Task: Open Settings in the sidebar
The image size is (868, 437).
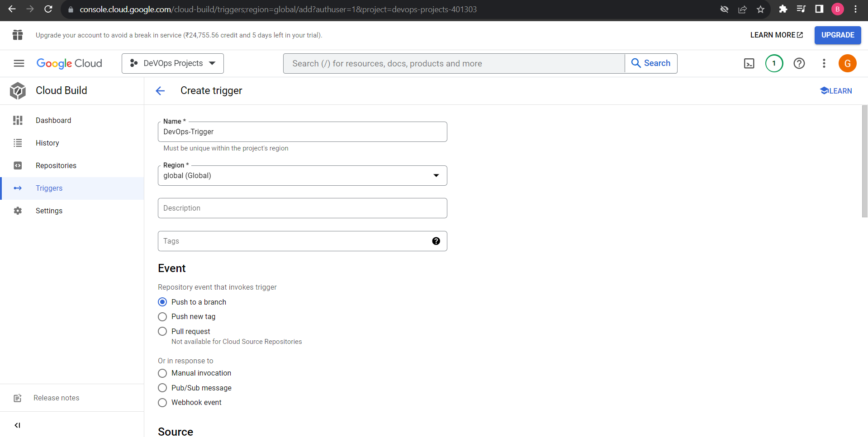Action: tap(72, 211)
